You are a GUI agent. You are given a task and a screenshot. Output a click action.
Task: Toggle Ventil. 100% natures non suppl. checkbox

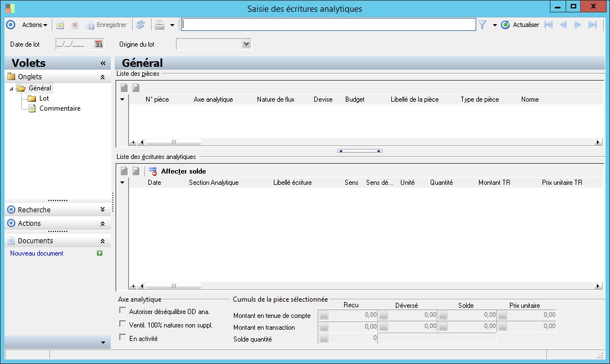tap(123, 324)
